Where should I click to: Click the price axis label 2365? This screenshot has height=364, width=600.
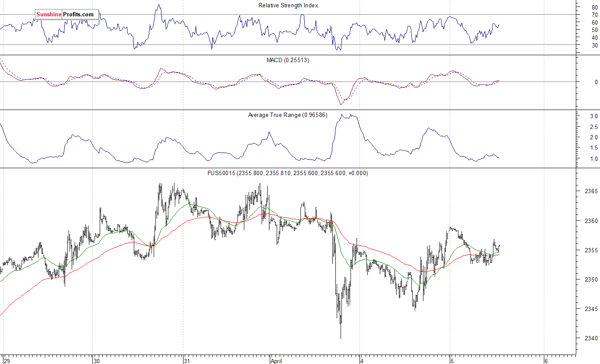tap(591, 191)
